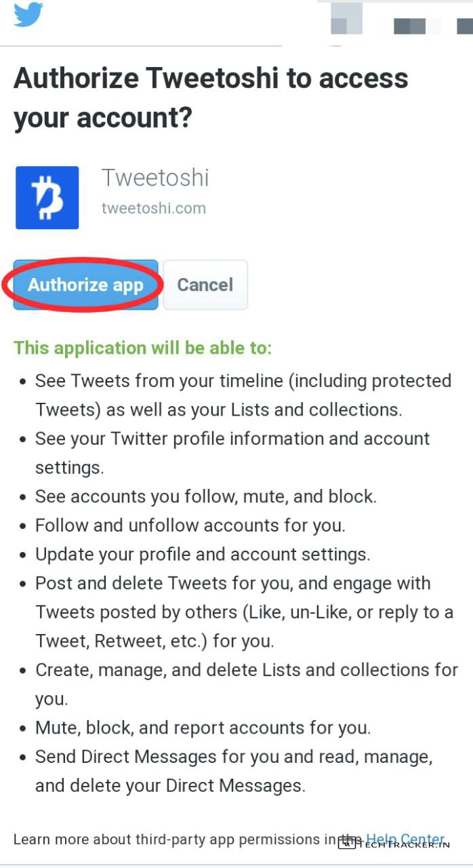The image size is (473, 868).
Task: Click "Mute, block, and report accounts" item
Action: [x=203, y=728]
